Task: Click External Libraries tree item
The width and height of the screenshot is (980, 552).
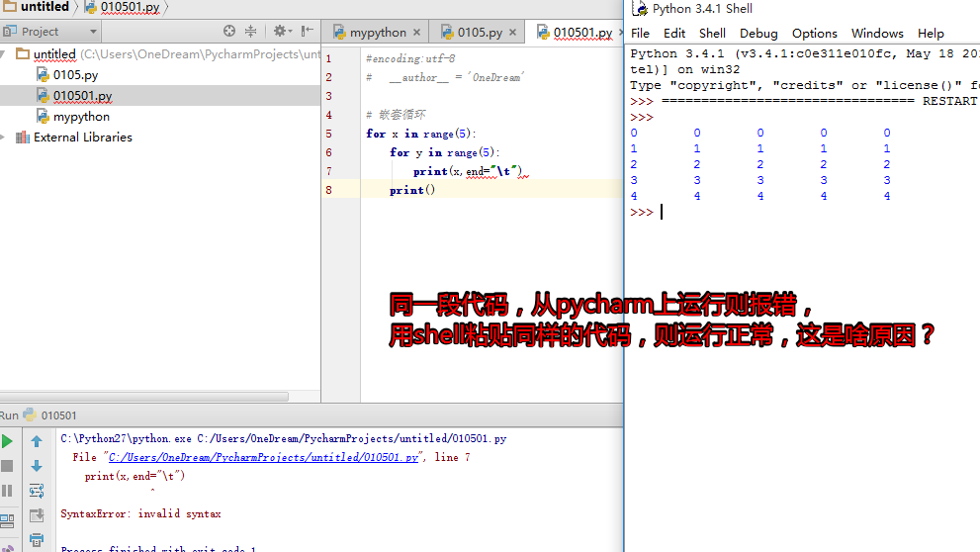Action: [82, 138]
